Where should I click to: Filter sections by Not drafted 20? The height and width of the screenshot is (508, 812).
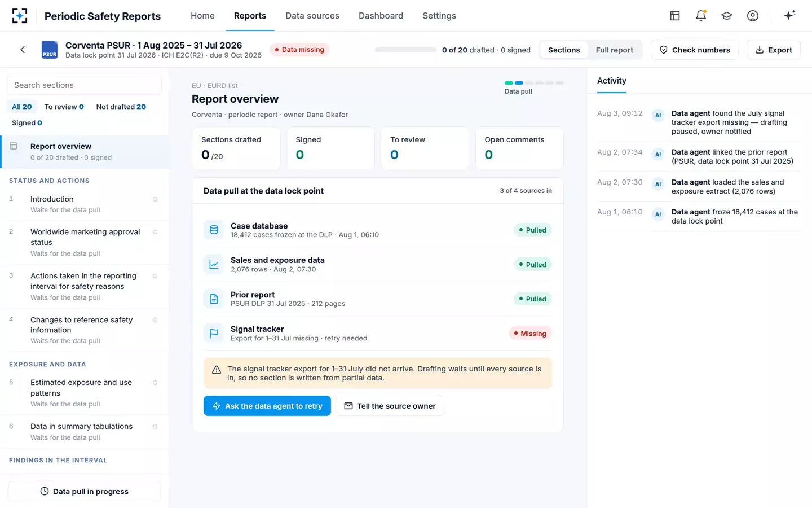coord(121,107)
